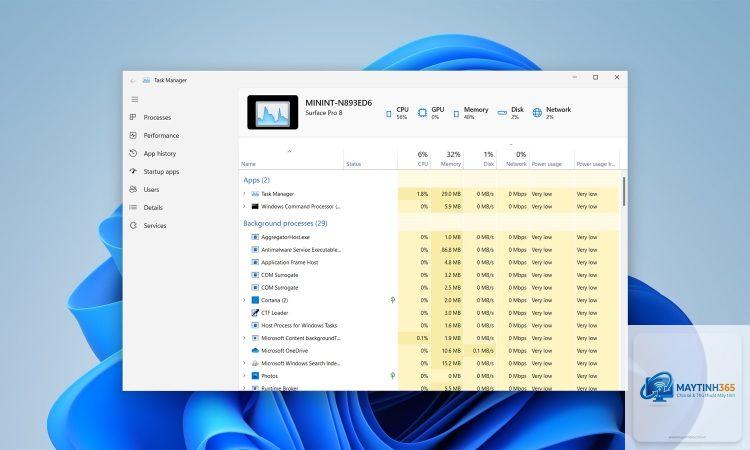Click the Windows Command Processor icon
Viewport: 750px width, 450px height.
point(255,207)
